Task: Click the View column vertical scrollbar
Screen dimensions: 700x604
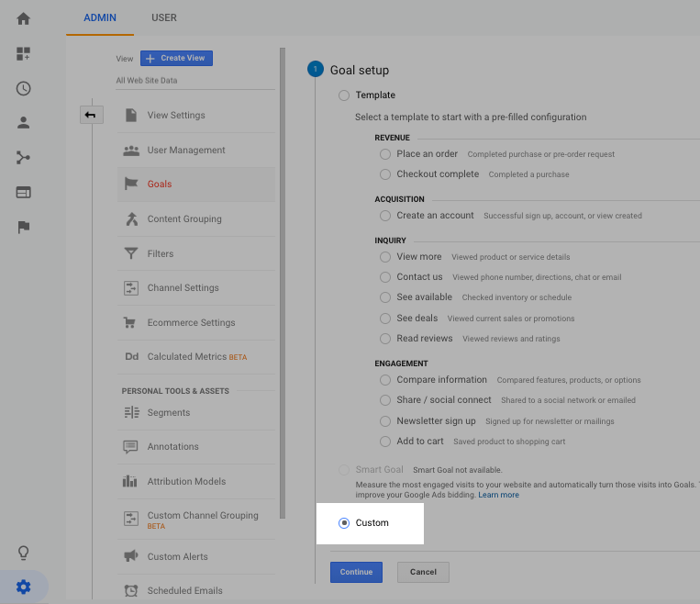Action: point(283,284)
